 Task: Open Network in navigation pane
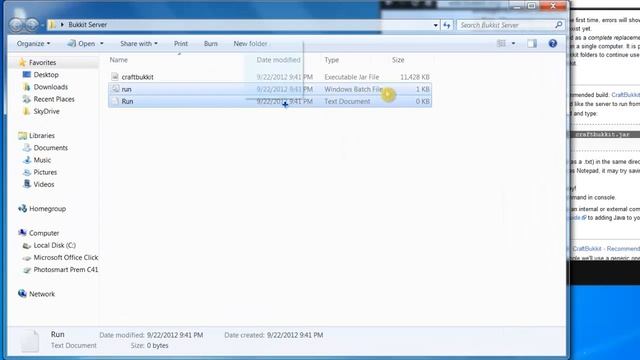(x=42, y=294)
